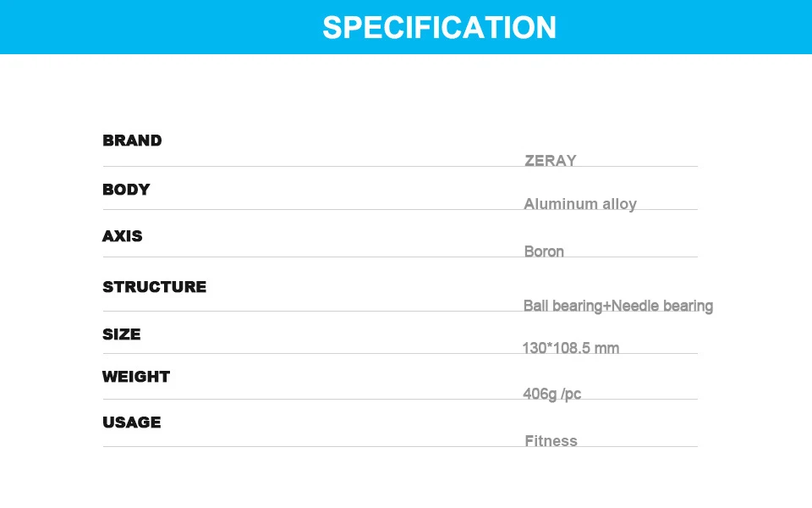Click the 130*108.5 mm value
Screen dimensions: 812x508
click(x=571, y=348)
